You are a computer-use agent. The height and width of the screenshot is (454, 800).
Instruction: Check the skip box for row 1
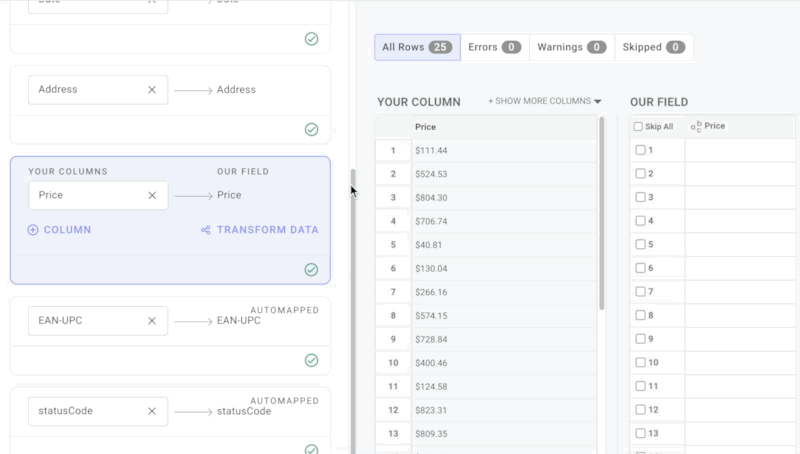point(640,150)
